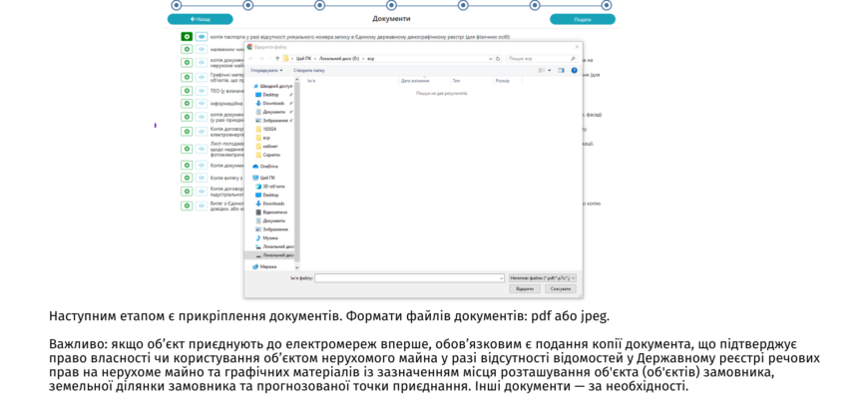The image size is (868, 399).
Task: Toggle the eye preview for 'Копія витягу з'
Action: 202,178
